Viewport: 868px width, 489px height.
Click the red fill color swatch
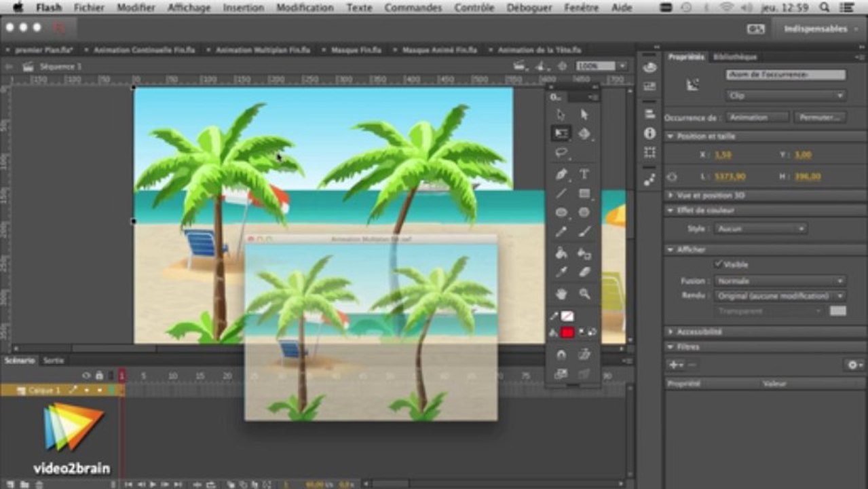(567, 333)
